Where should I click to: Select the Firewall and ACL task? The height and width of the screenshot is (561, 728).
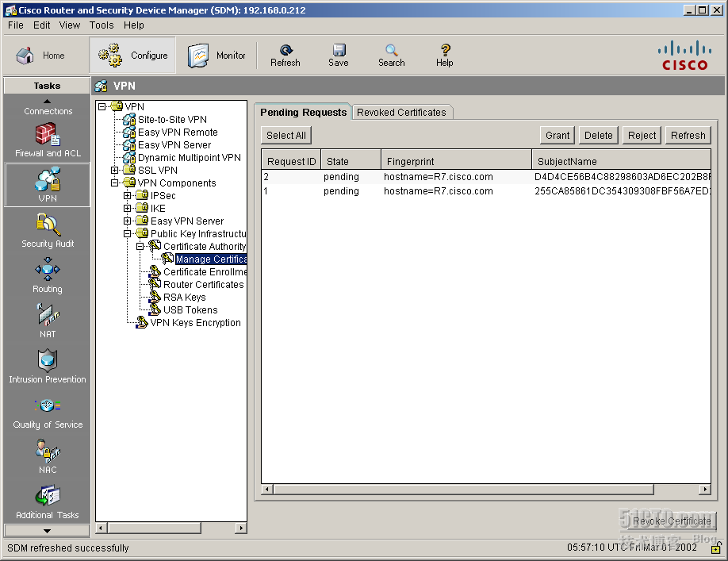48,140
